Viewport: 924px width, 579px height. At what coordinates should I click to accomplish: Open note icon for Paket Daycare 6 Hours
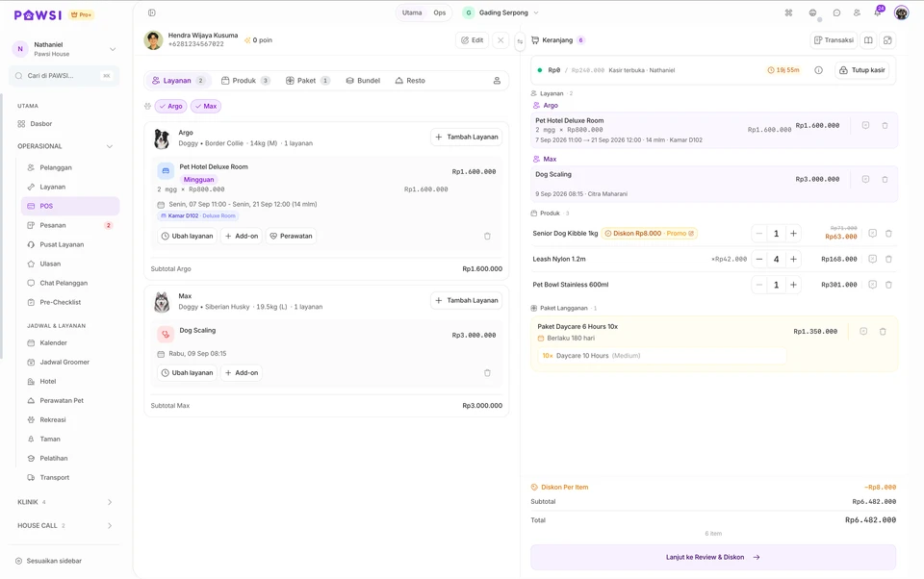point(863,332)
